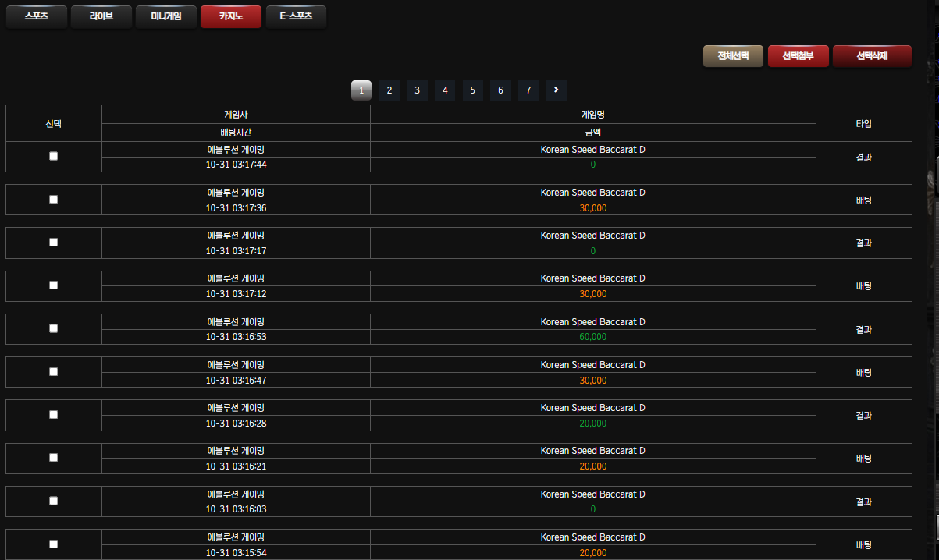939x560 pixels.
Task: Tick the 03:16:03 row checkbox
Action: (53, 502)
